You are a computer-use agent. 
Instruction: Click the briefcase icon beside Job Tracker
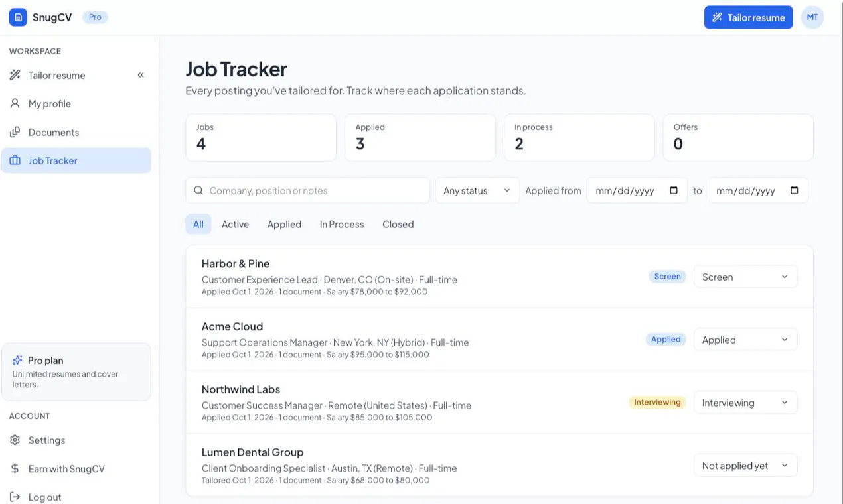point(15,160)
